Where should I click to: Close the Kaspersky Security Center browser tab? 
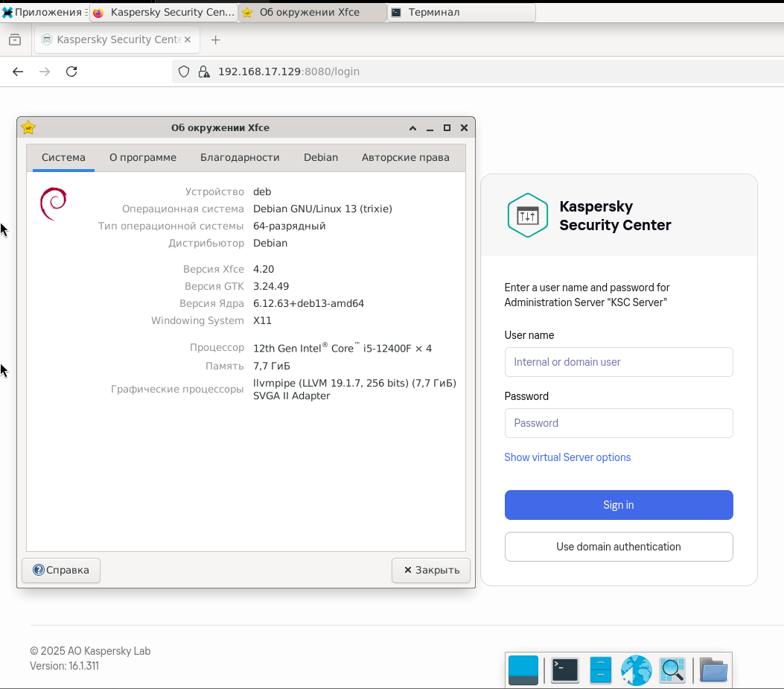(x=188, y=39)
